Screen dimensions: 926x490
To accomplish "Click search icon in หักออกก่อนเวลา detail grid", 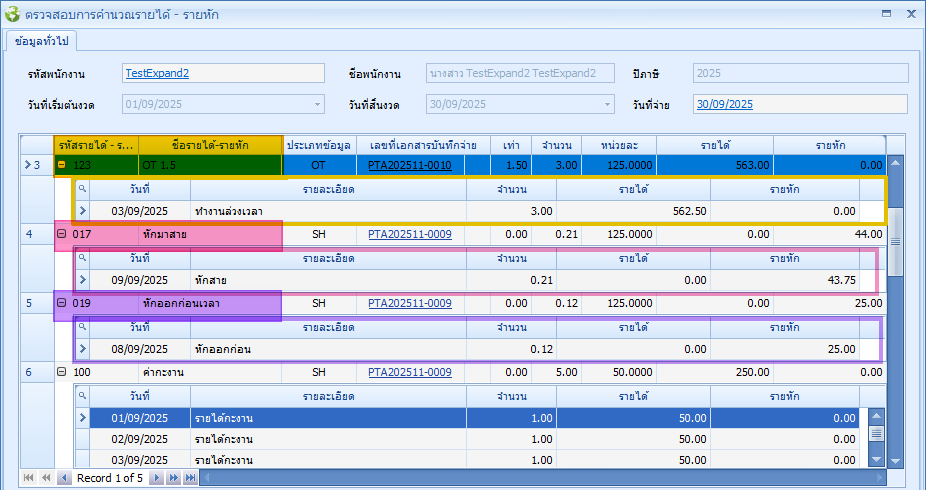I will tap(83, 327).
